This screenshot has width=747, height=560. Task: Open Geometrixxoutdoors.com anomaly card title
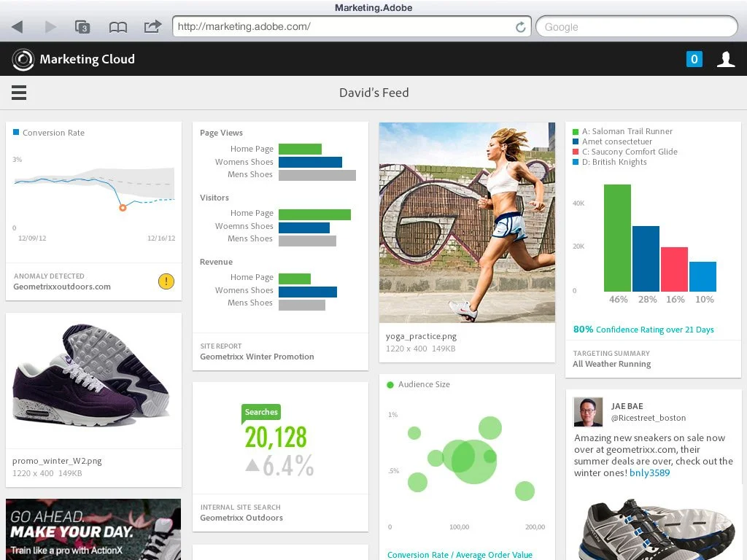point(62,287)
